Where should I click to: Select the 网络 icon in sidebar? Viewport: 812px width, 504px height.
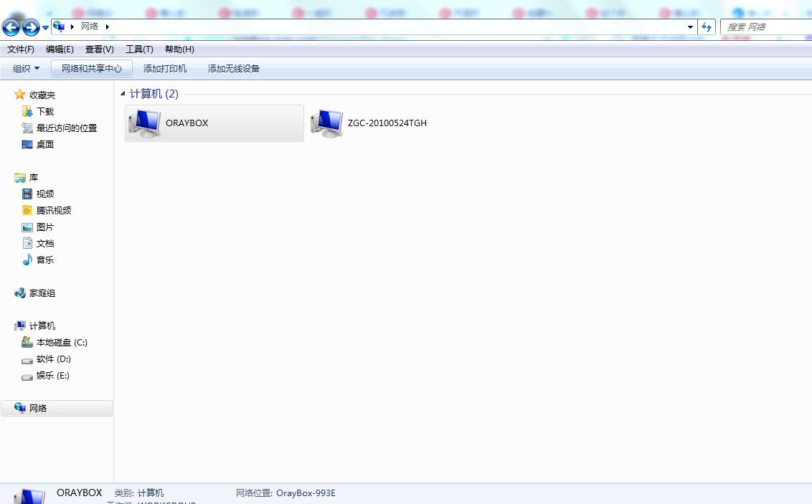pos(20,408)
